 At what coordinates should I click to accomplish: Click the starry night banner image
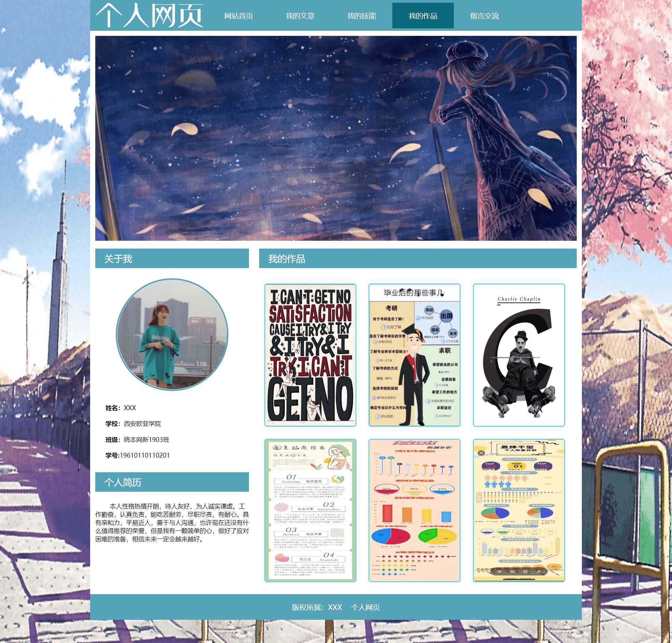tap(335, 138)
